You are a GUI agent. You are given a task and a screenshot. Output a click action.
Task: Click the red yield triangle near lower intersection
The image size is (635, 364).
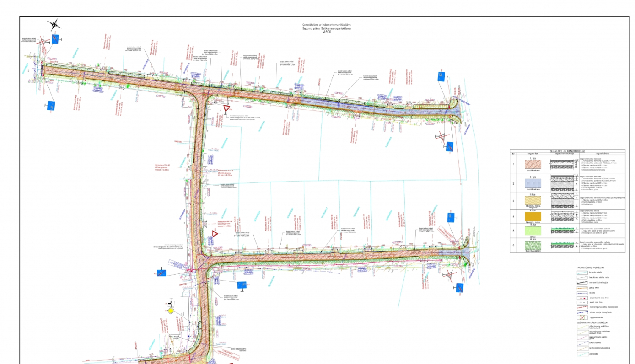(215, 233)
